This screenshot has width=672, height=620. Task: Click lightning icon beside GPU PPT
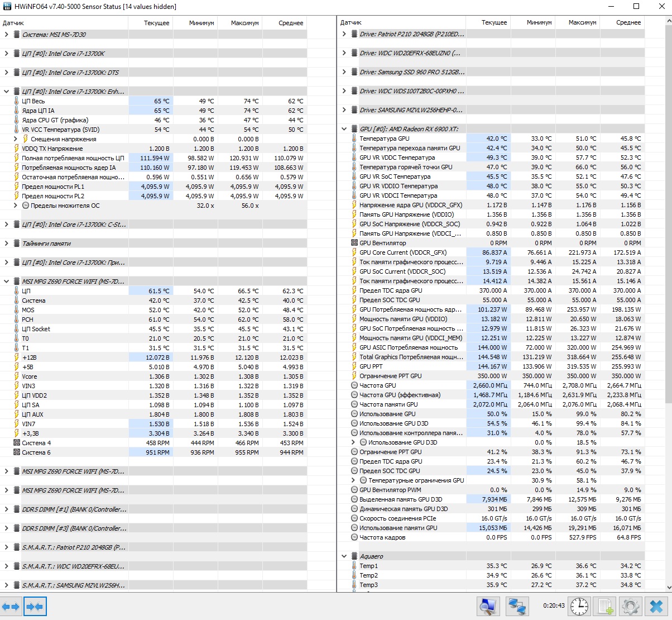click(354, 366)
